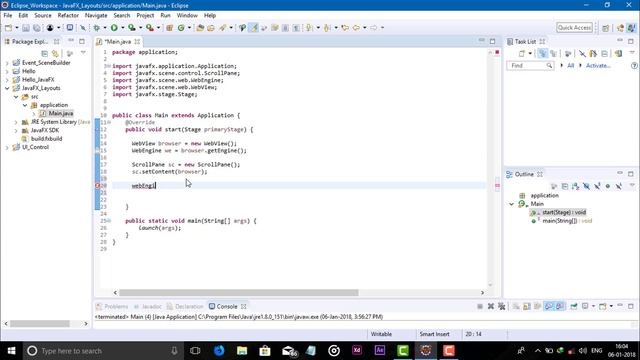Click the Open Type folder icon

point(200,28)
